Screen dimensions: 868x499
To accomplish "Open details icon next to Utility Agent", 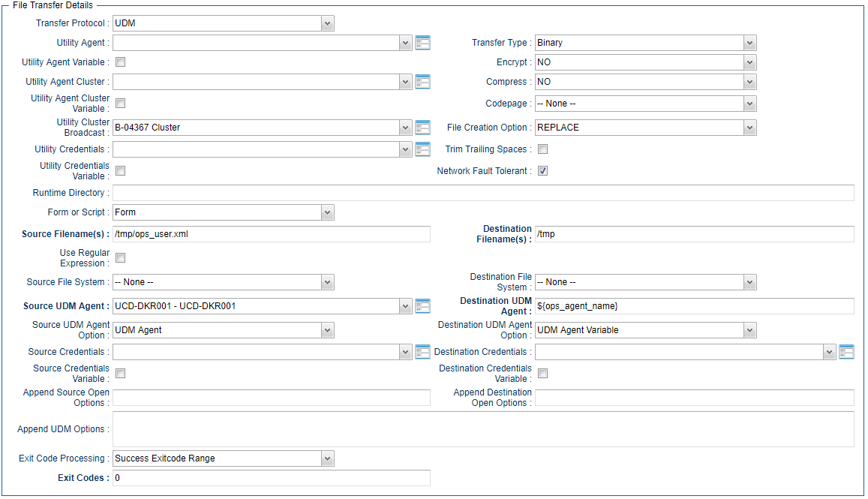I will pos(422,43).
